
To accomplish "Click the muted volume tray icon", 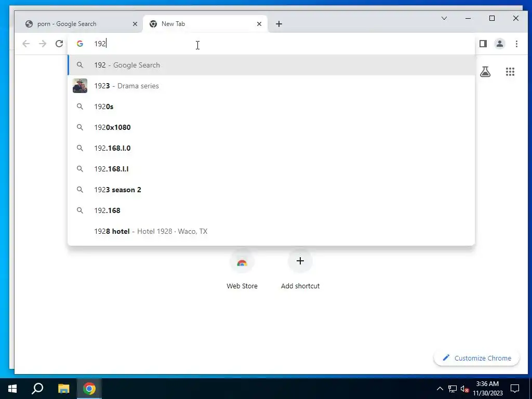I will [464, 389].
